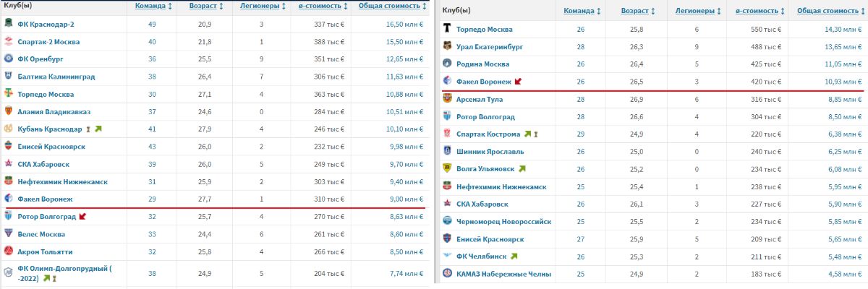Click the KAMAZ Naberezhnye Chelny crest

click(446, 275)
